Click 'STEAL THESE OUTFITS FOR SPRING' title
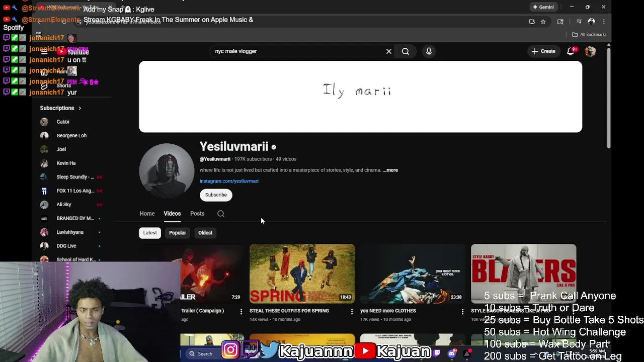 tap(289, 311)
